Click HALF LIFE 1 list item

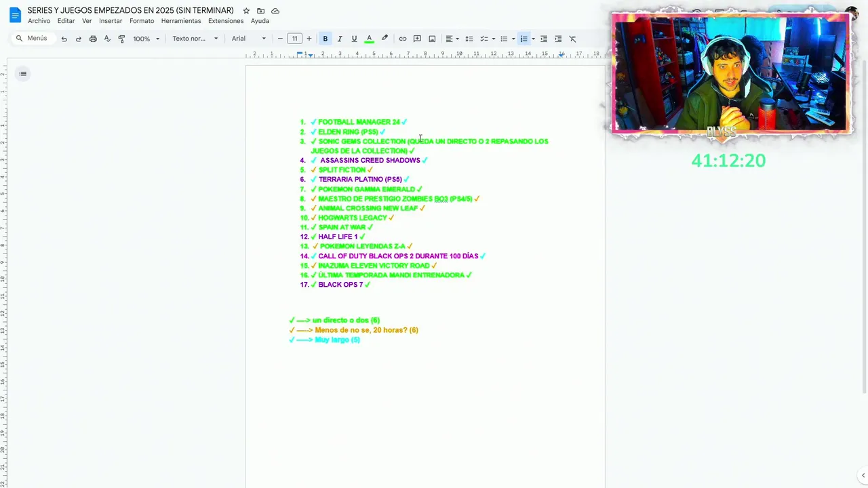pos(338,237)
